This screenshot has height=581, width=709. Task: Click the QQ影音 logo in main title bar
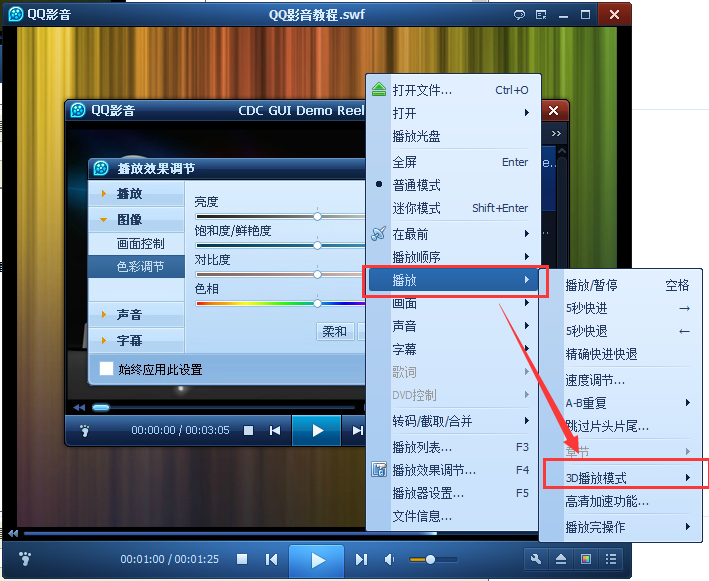pyautogui.click(x=15, y=14)
